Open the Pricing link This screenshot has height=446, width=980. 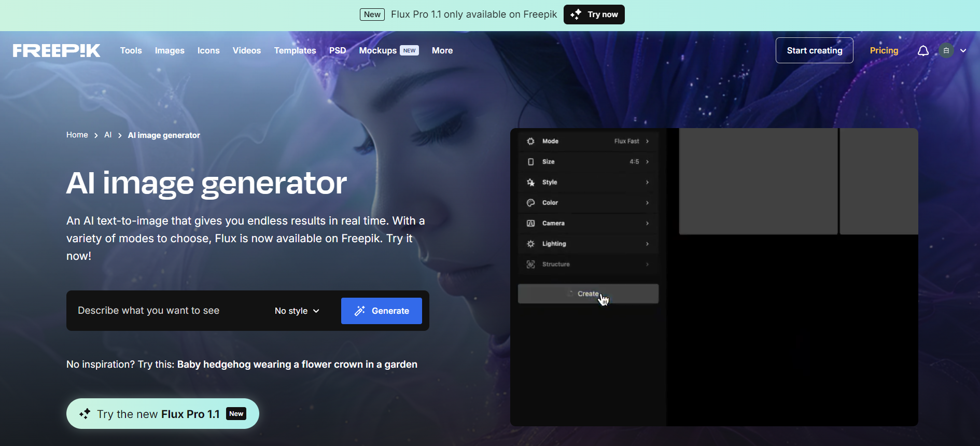(x=884, y=50)
